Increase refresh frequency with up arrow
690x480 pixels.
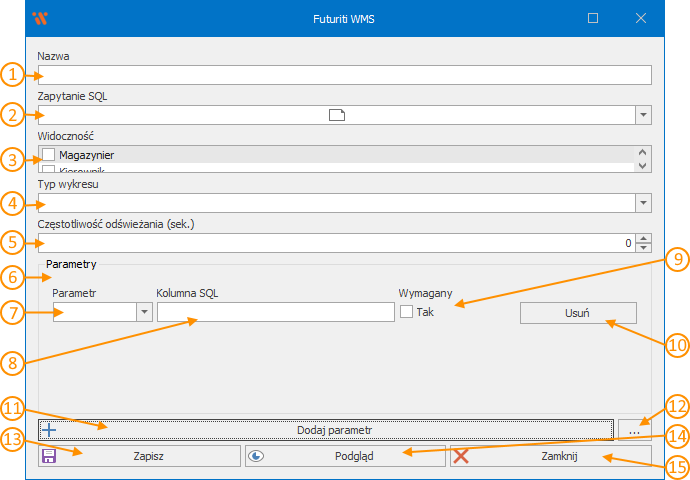pyautogui.click(x=643, y=238)
